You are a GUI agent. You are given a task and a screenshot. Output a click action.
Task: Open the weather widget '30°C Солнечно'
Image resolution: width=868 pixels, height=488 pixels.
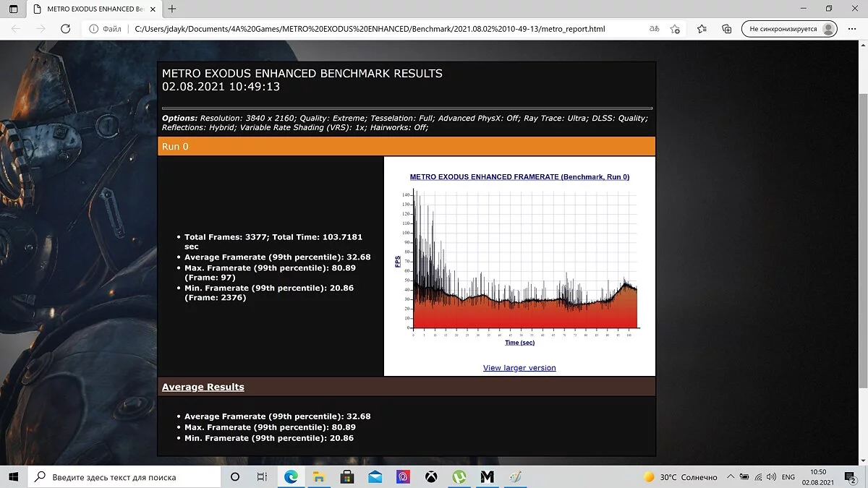[x=681, y=477]
